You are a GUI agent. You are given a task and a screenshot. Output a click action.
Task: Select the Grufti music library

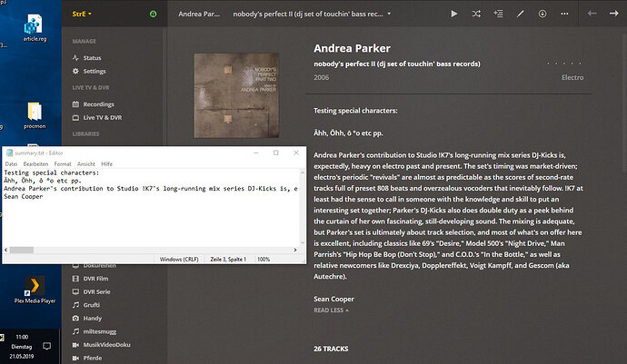[91, 305]
